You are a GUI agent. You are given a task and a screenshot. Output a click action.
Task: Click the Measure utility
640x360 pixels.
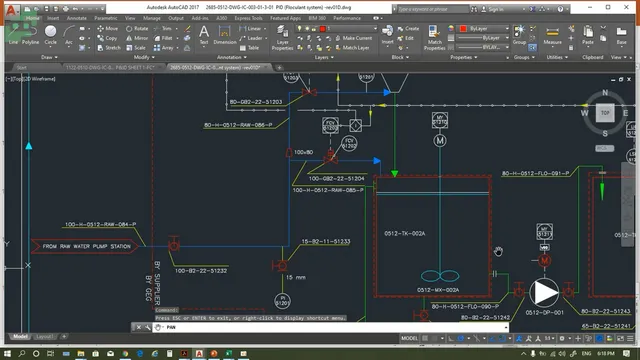tap(552, 35)
